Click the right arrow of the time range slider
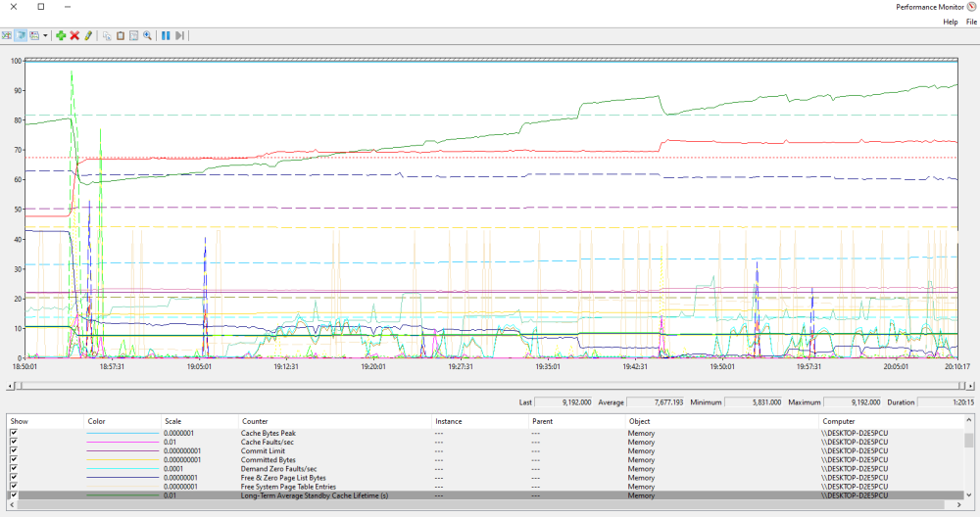Screen dimensions: 980x517 click(x=970, y=386)
